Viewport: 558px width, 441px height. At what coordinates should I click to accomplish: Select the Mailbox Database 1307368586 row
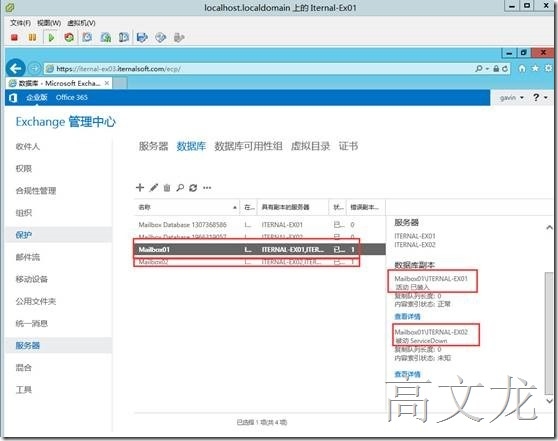259,225
